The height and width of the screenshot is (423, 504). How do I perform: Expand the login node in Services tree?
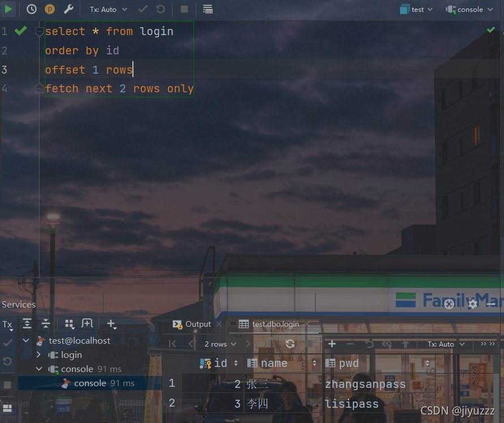37,356
